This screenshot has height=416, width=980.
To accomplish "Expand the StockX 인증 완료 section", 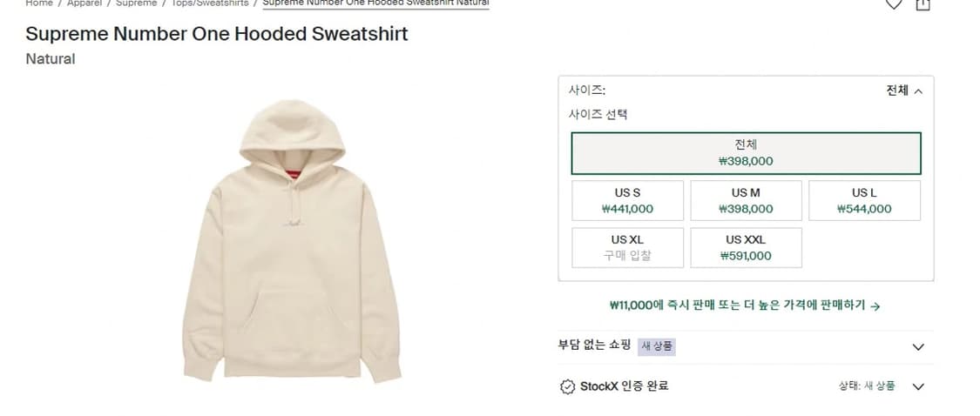I will [917, 386].
